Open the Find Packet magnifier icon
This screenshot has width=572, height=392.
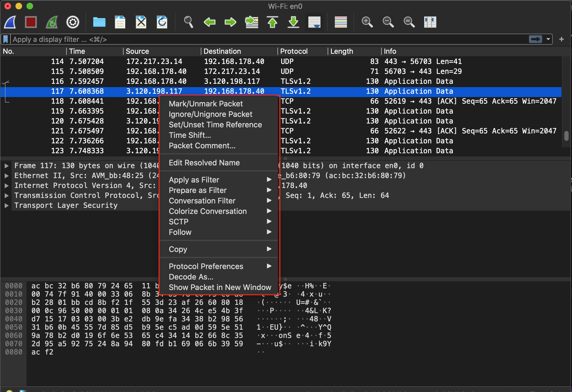(189, 22)
